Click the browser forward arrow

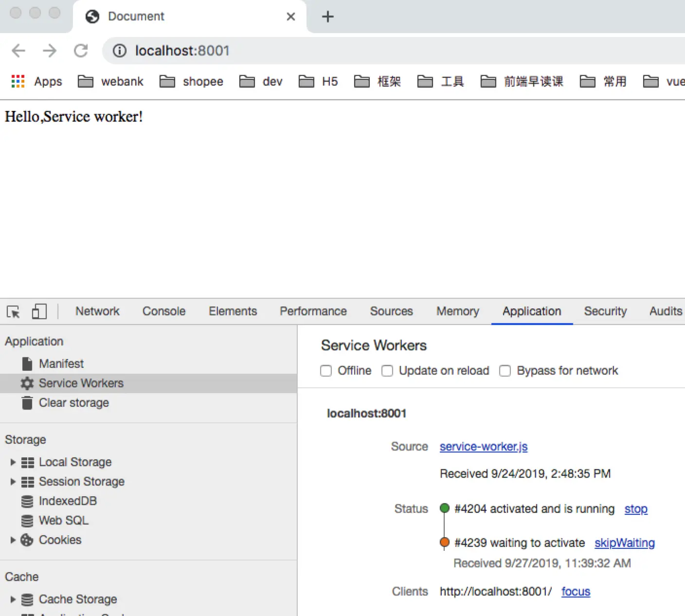[50, 51]
